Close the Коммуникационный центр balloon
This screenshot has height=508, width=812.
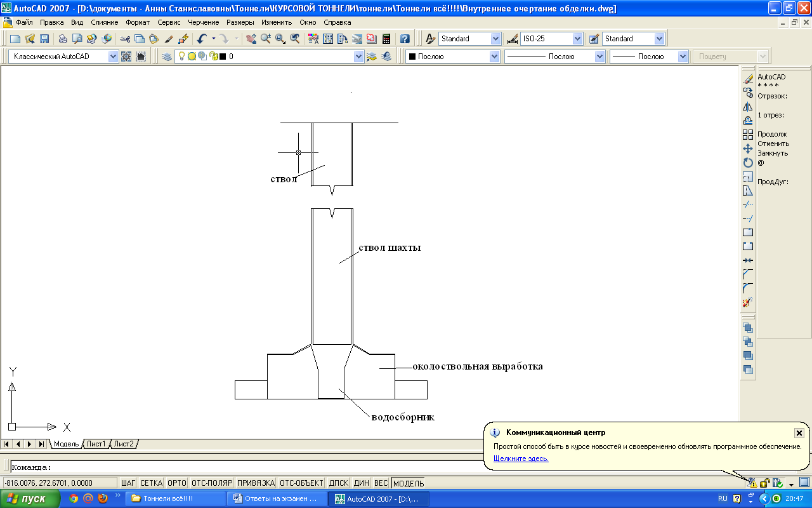coord(799,432)
